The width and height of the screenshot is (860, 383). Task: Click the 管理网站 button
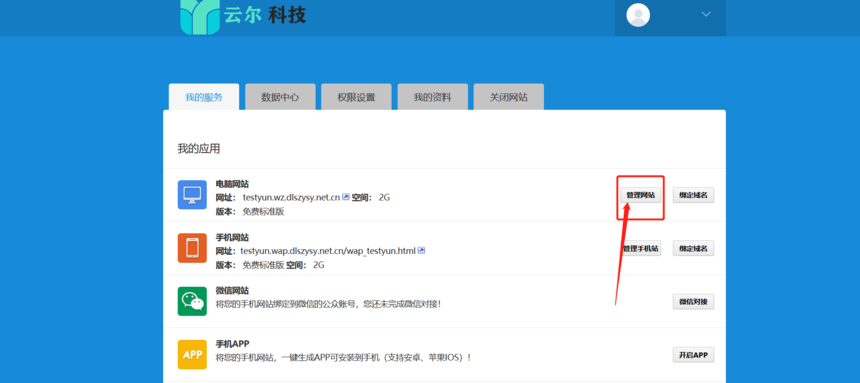coord(641,195)
